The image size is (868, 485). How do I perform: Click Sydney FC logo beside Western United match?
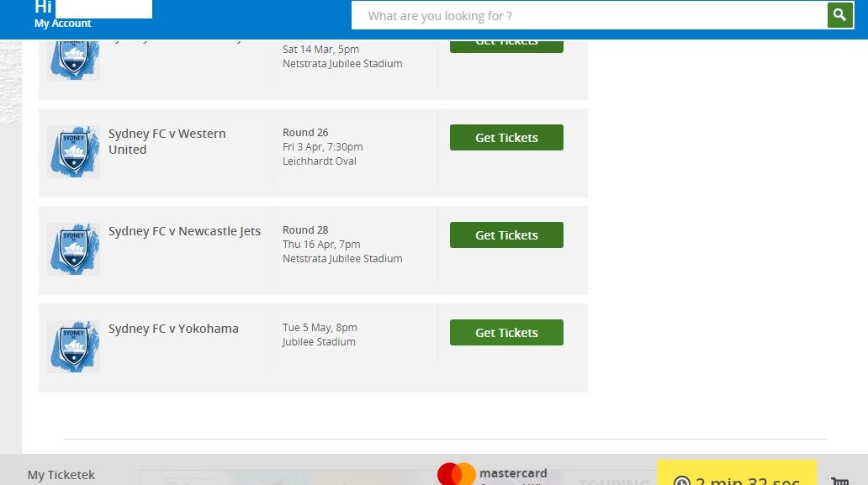[74, 151]
